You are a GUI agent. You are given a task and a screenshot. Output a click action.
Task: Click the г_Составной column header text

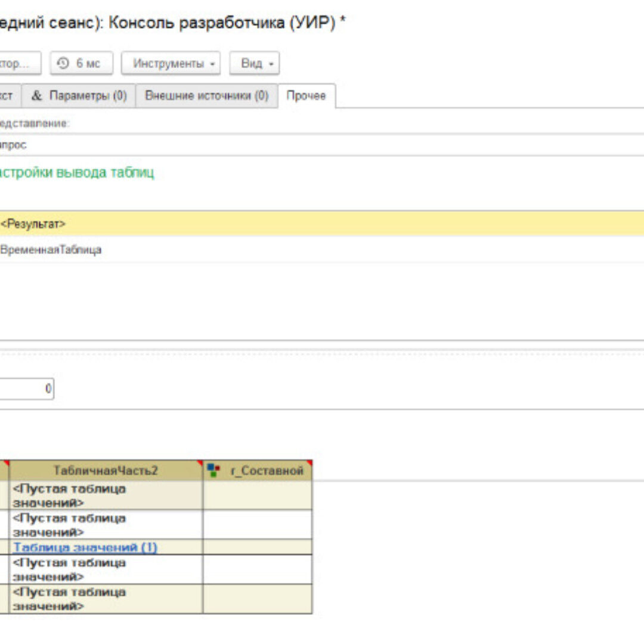[267, 470]
